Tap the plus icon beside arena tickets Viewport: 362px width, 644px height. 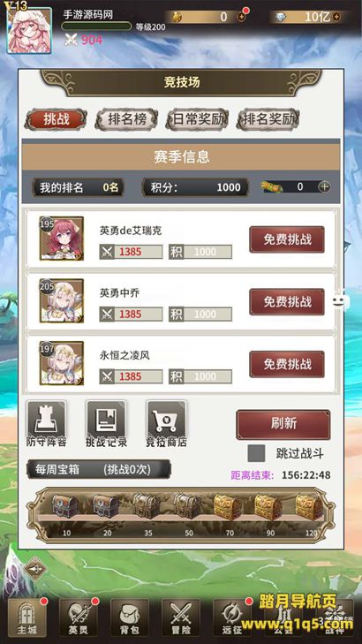tap(324, 187)
